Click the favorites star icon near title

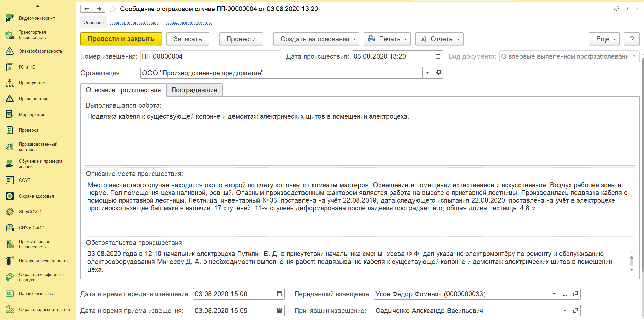(113, 9)
